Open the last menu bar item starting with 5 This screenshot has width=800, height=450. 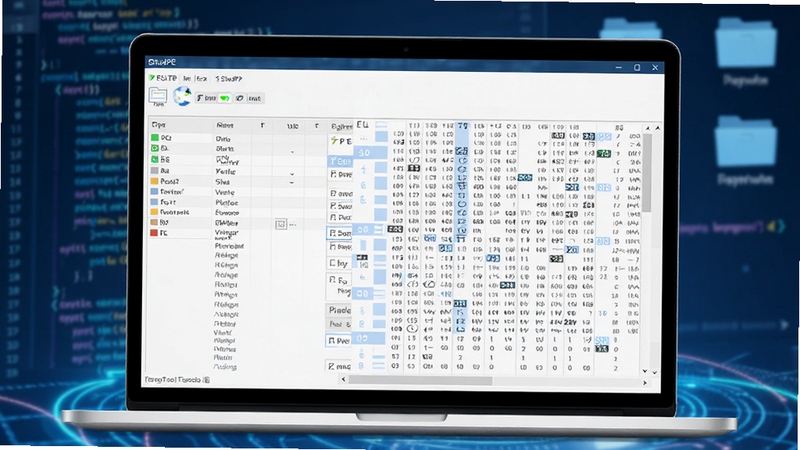(x=228, y=79)
